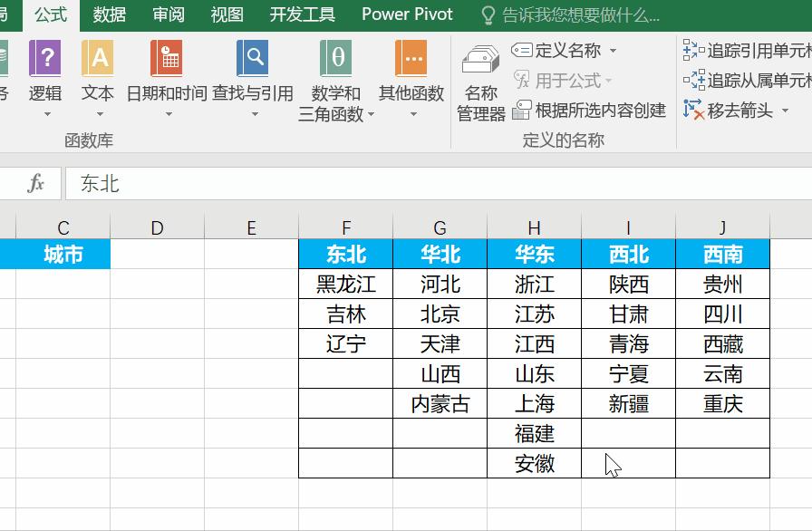
Task: Expand the 移去箭头 dropdown arrow
Action: pos(785,111)
